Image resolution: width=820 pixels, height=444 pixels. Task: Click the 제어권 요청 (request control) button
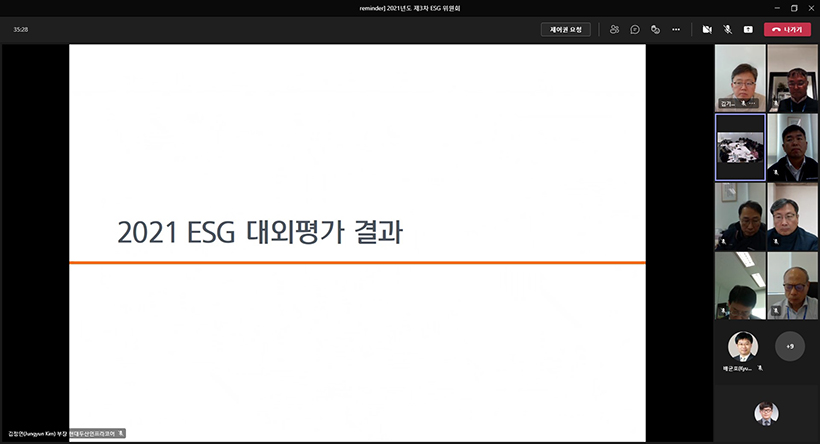(565, 30)
